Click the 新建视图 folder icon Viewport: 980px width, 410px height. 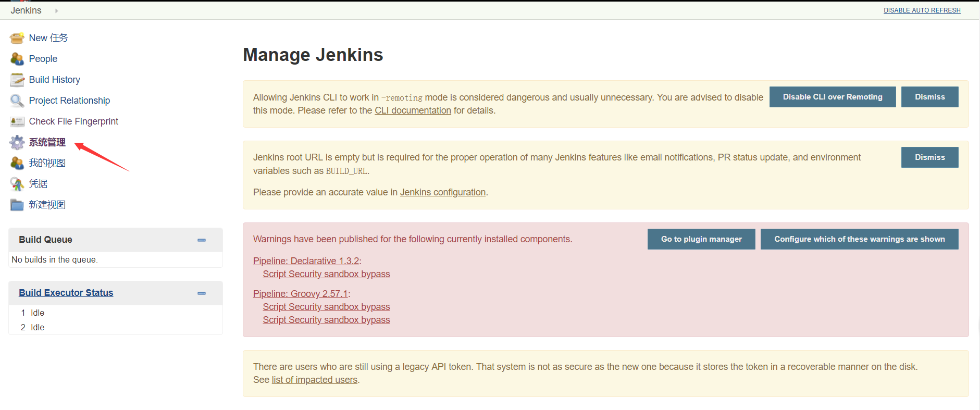17,205
